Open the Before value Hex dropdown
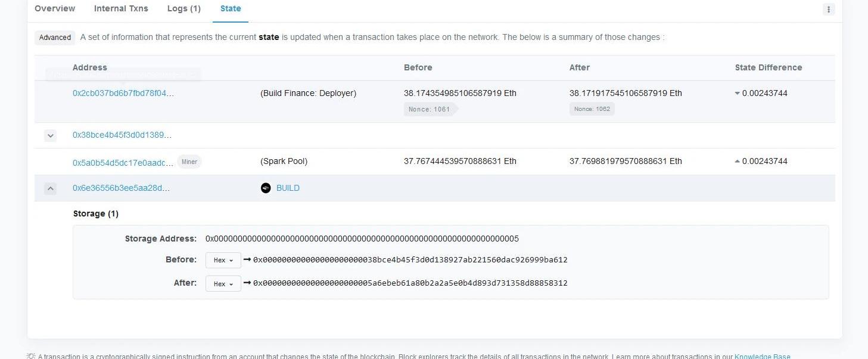 (223, 260)
